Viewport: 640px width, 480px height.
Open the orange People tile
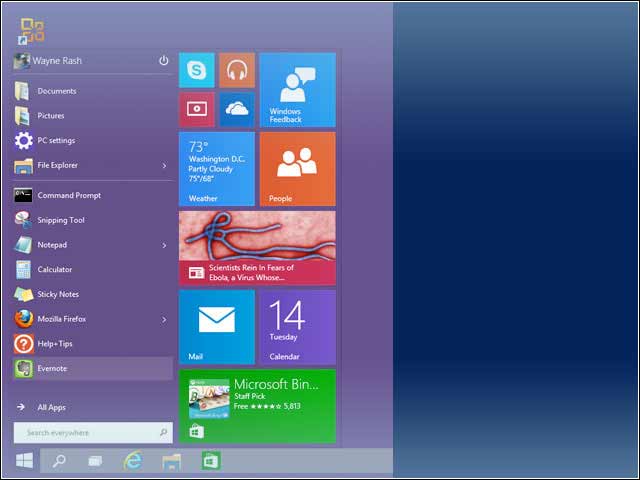click(x=298, y=169)
